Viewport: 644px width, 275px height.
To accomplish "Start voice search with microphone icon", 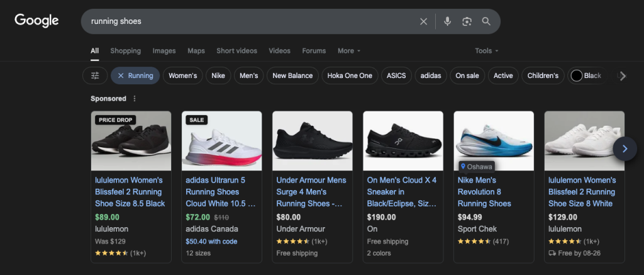I will pyautogui.click(x=447, y=21).
